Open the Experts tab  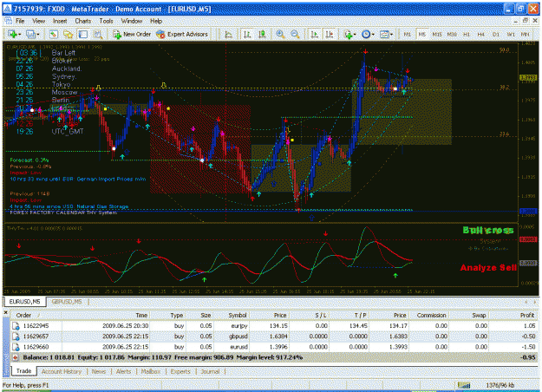180,371
